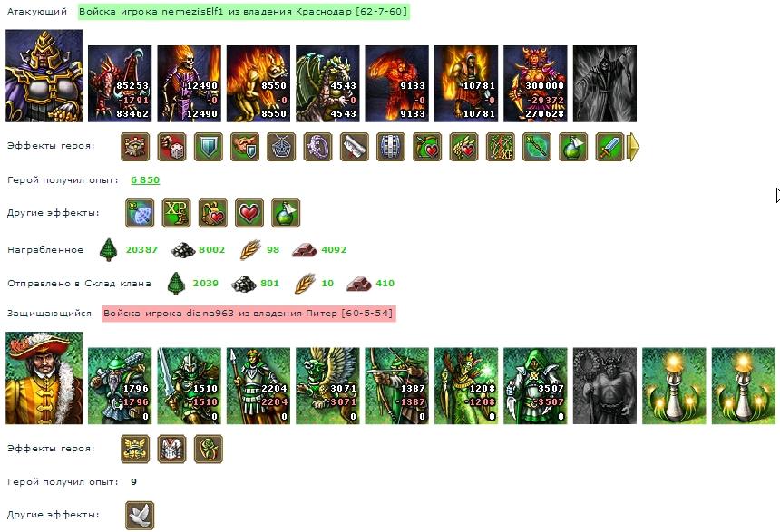Select the dice and fist effect icon

[171, 147]
